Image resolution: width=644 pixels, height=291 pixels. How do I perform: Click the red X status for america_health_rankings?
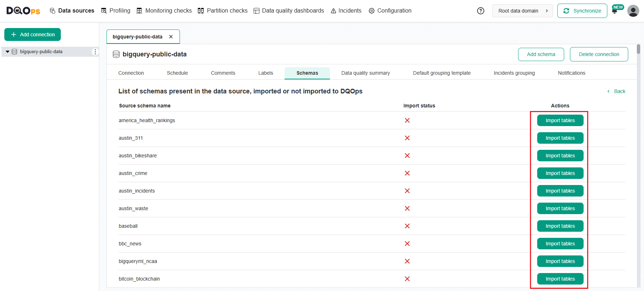(x=407, y=120)
